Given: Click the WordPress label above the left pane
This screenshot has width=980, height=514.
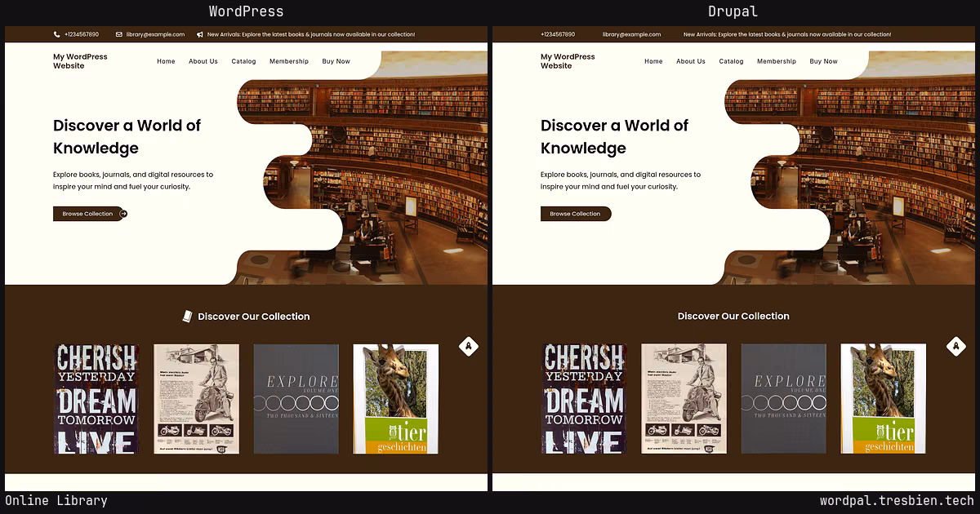Looking at the screenshot, I should tap(246, 11).
